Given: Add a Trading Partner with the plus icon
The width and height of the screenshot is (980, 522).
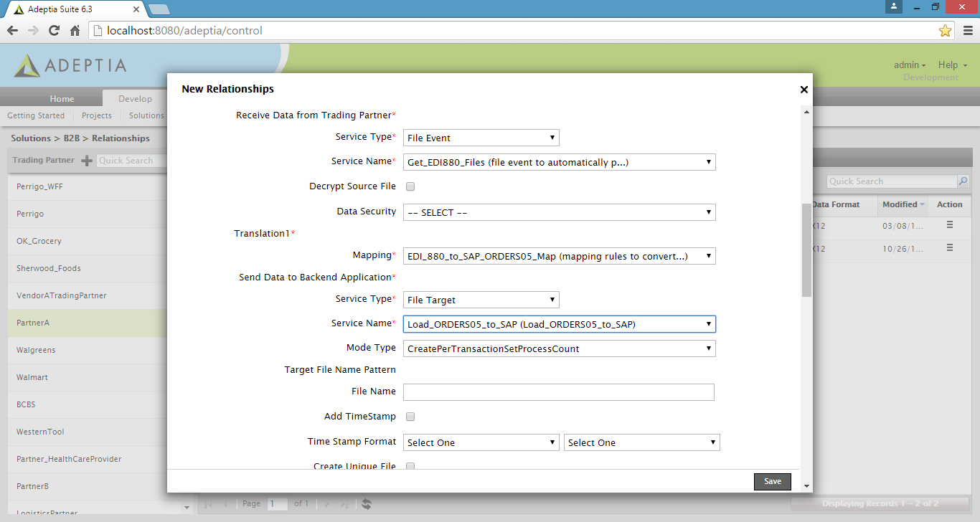Looking at the screenshot, I should click(x=86, y=161).
